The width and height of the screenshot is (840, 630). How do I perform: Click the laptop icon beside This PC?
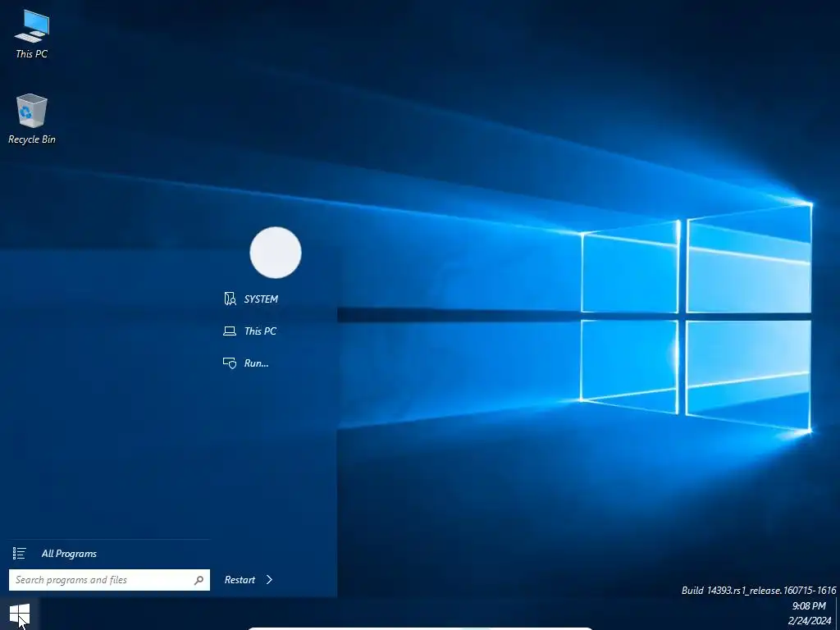pos(230,331)
